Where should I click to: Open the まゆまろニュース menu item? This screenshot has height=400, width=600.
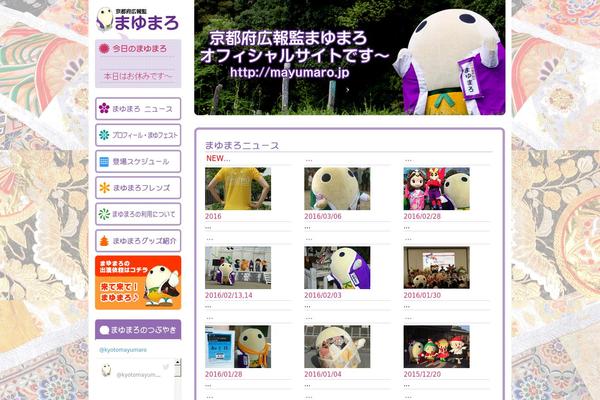(138, 109)
